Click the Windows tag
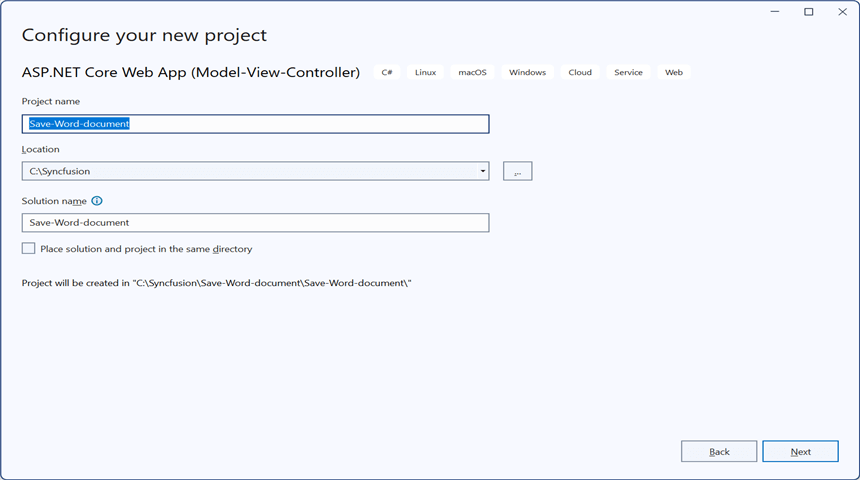Viewport: 860px width, 480px height. (527, 72)
